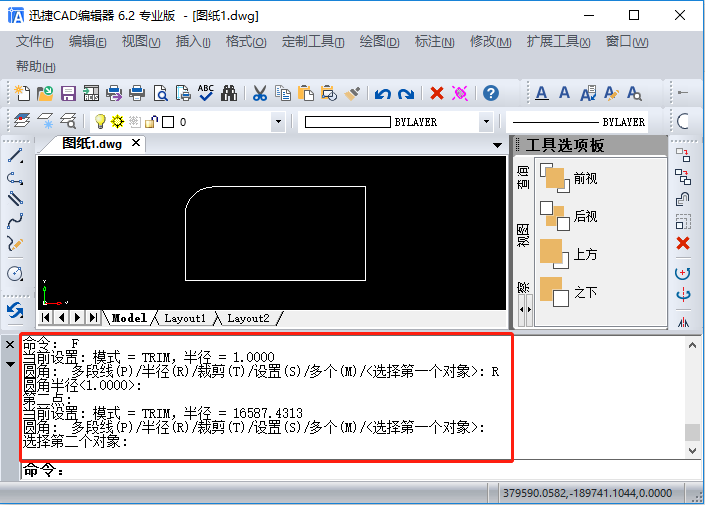
Task: Click the ACIS export icon
Action: click(91, 93)
